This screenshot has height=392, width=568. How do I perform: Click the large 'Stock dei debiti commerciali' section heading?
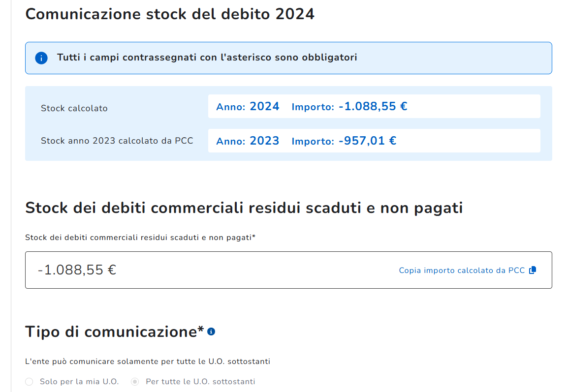pos(244,208)
